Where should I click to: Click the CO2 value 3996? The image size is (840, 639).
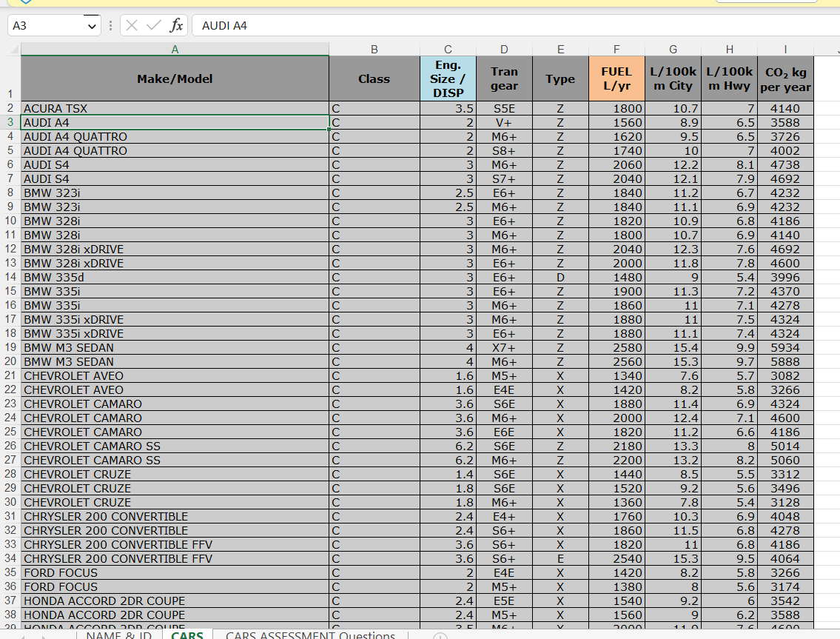pos(785,277)
